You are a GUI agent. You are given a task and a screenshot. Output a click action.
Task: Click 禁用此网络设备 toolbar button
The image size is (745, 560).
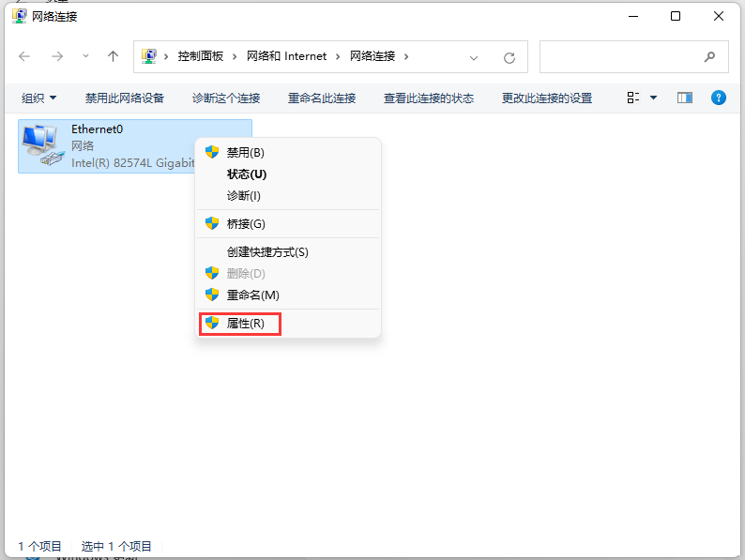(125, 98)
